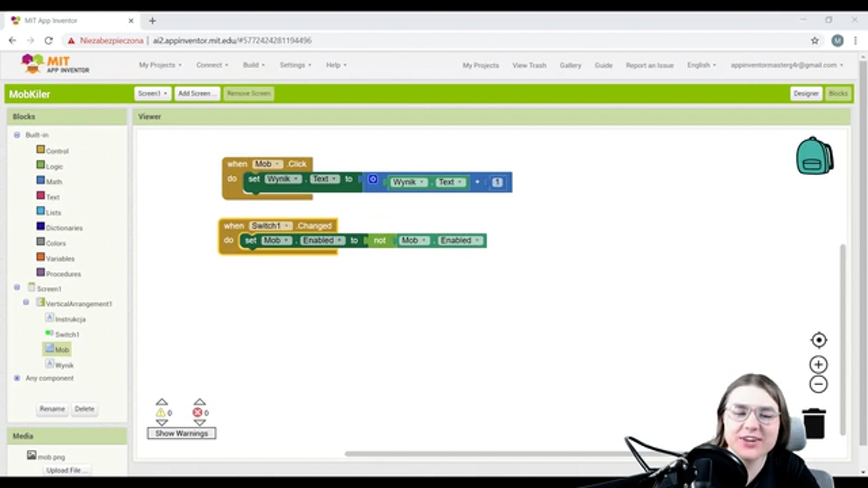Click the yellow warning triangle icon
The height and width of the screenshot is (488, 868).
point(161,413)
